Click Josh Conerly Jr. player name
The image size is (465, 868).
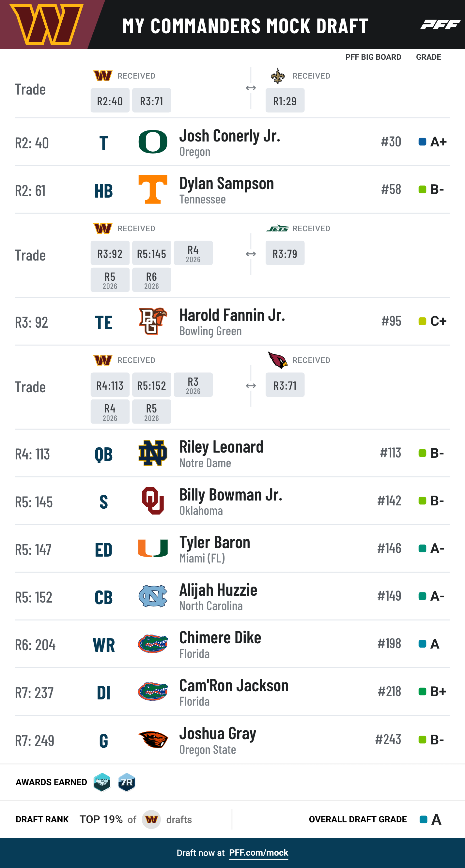click(x=230, y=136)
